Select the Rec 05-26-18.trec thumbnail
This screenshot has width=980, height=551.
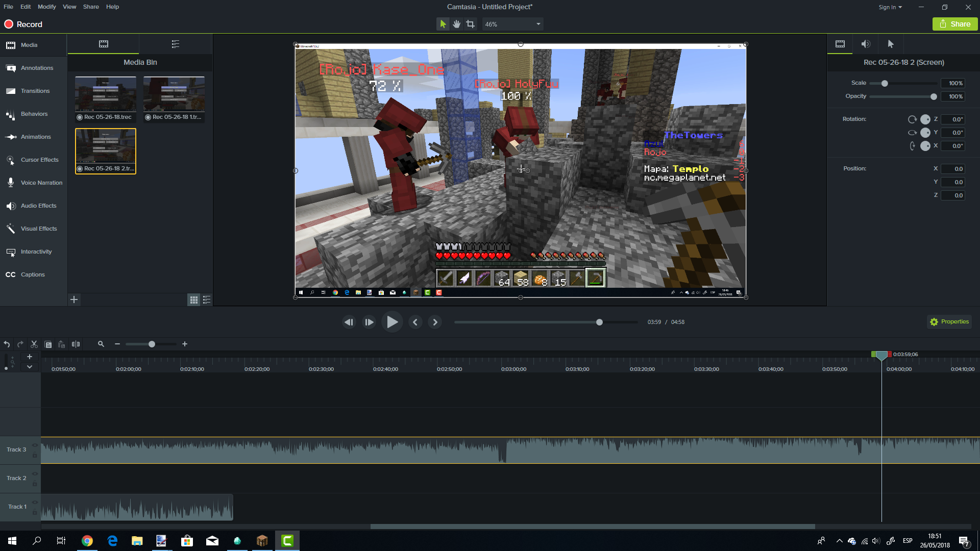(106, 99)
